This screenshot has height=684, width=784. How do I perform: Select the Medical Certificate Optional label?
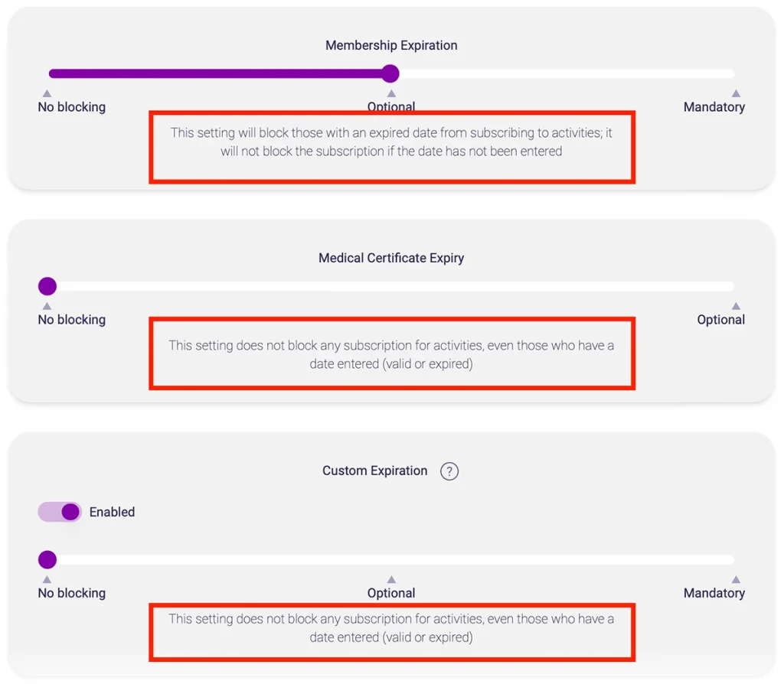[720, 320]
